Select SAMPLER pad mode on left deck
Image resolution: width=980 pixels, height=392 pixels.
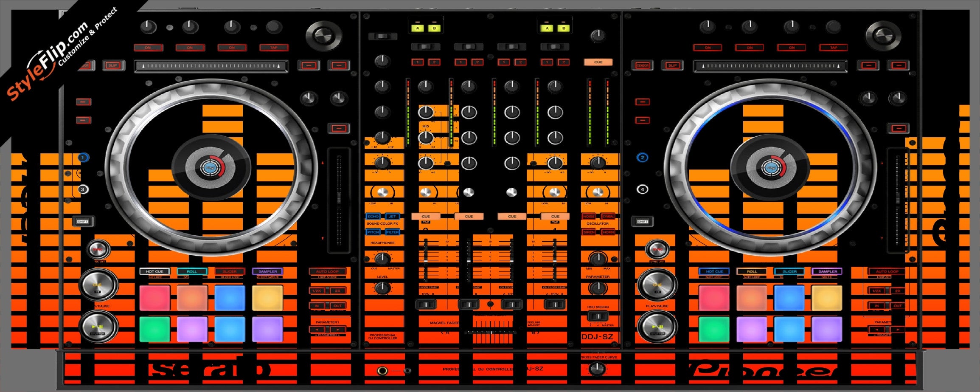[x=267, y=271]
